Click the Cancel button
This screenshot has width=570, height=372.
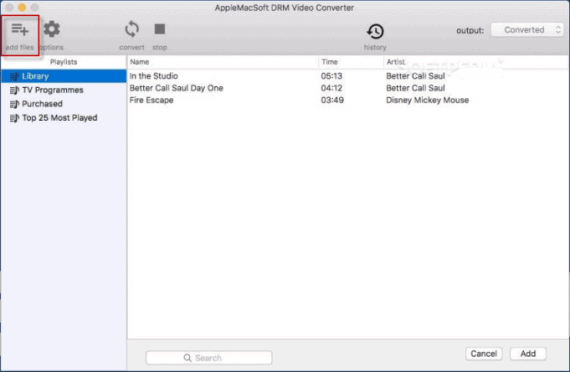(x=483, y=354)
